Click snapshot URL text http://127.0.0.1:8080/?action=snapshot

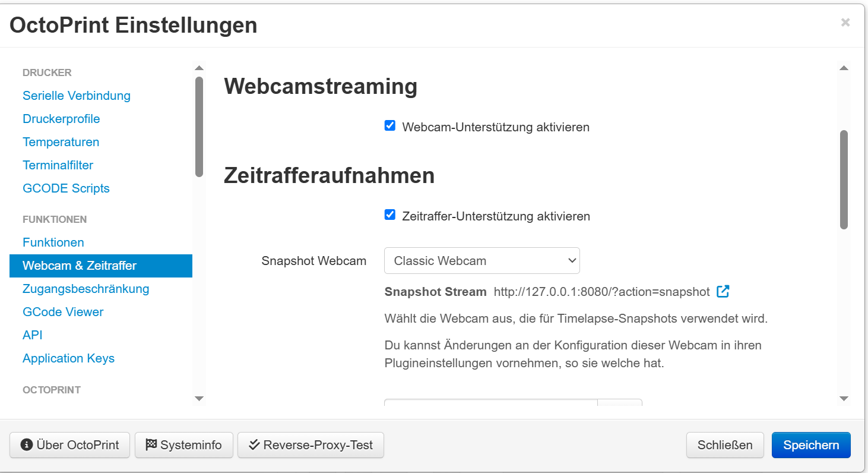[602, 292]
